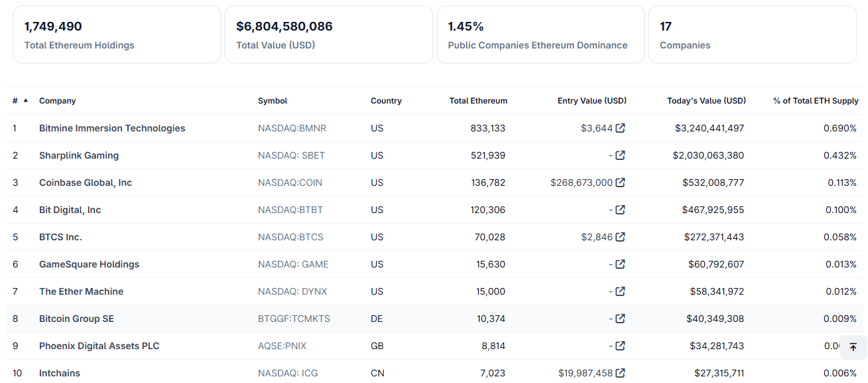
Task: Click symbol NASDAQ: SBET
Action: (x=291, y=155)
